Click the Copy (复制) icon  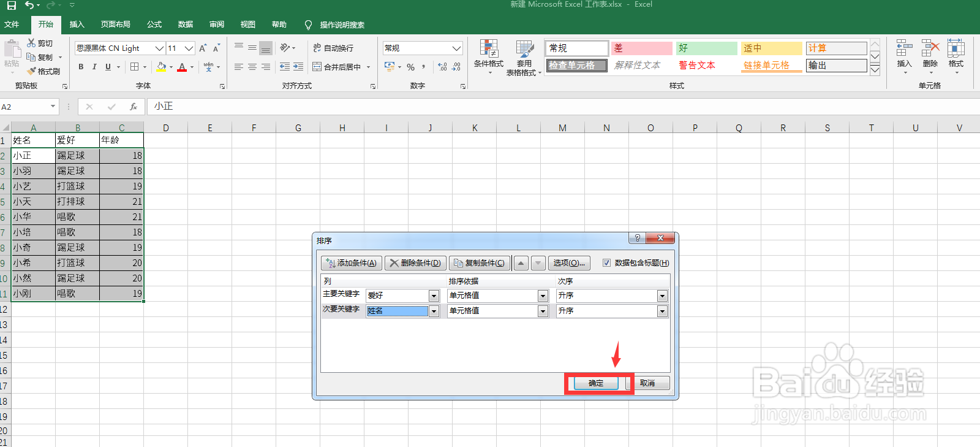32,57
